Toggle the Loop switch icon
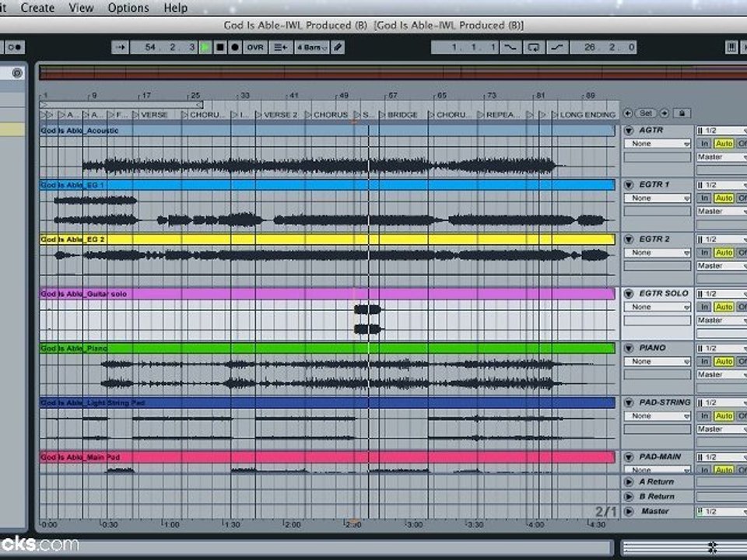The width and height of the screenshot is (747, 560). [x=534, y=47]
